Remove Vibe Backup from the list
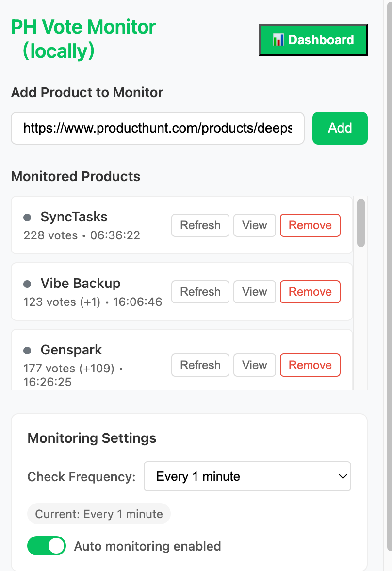This screenshot has height=571, width=392. [310, 292]
